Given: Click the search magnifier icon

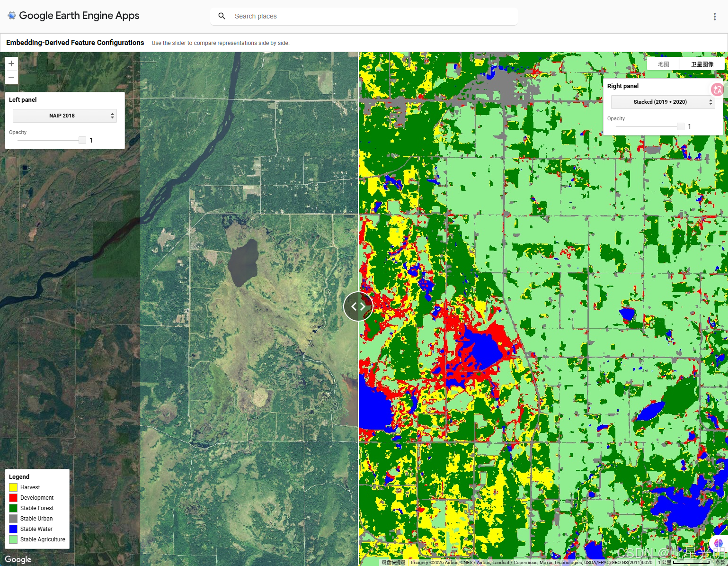Looking at the screenshot, I should click(x=222, y=16).
